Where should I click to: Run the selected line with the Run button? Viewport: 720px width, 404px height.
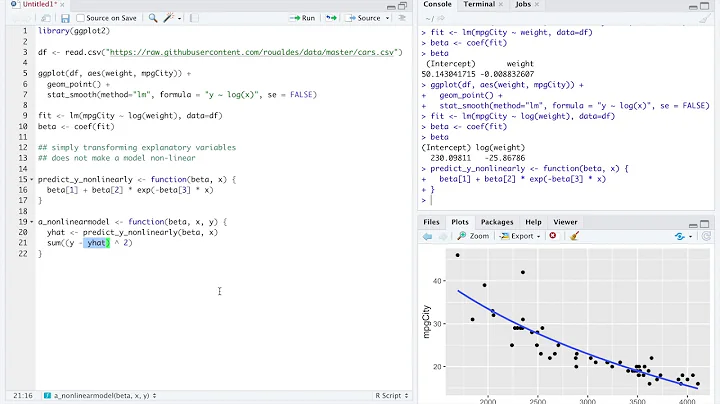coord(302,18)
